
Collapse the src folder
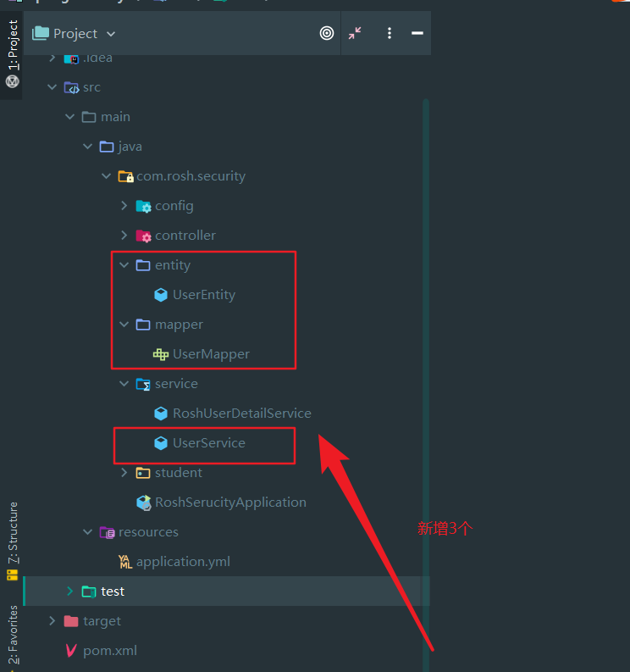[x=52, y=87]
